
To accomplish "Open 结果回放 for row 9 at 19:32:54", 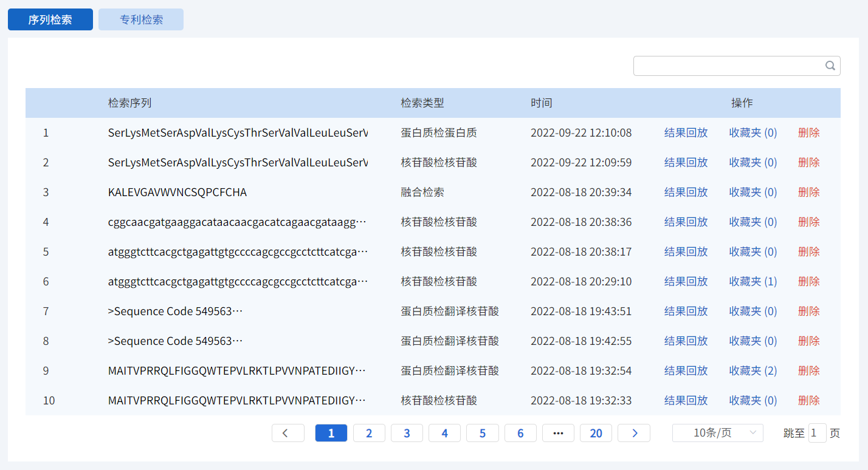I will click(x=686, y=370).
